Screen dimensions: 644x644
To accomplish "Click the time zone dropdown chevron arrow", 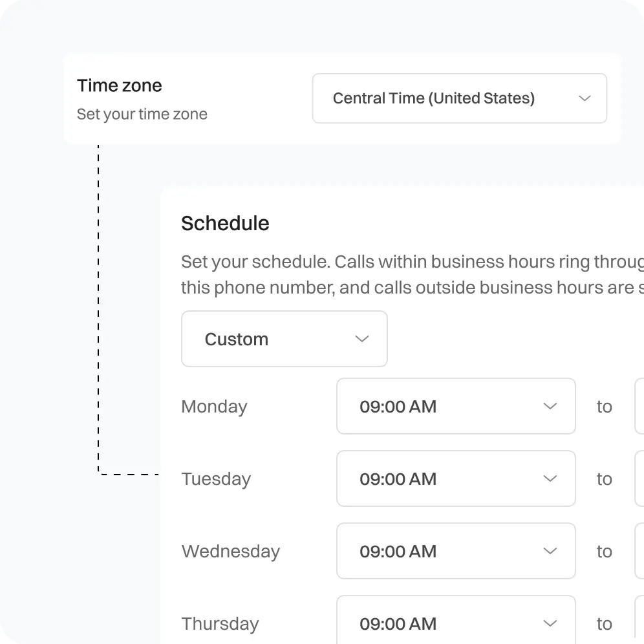I will [x=585, y=98].
